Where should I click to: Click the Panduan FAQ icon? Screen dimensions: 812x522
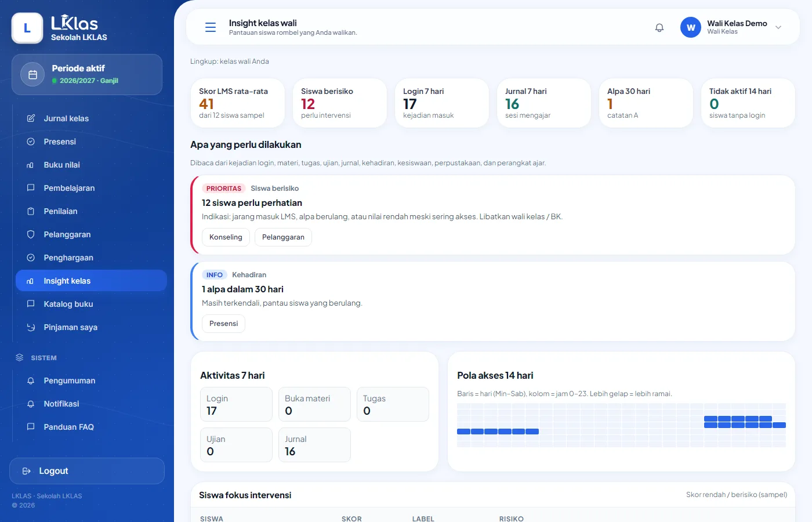click(x=31, y=427)
